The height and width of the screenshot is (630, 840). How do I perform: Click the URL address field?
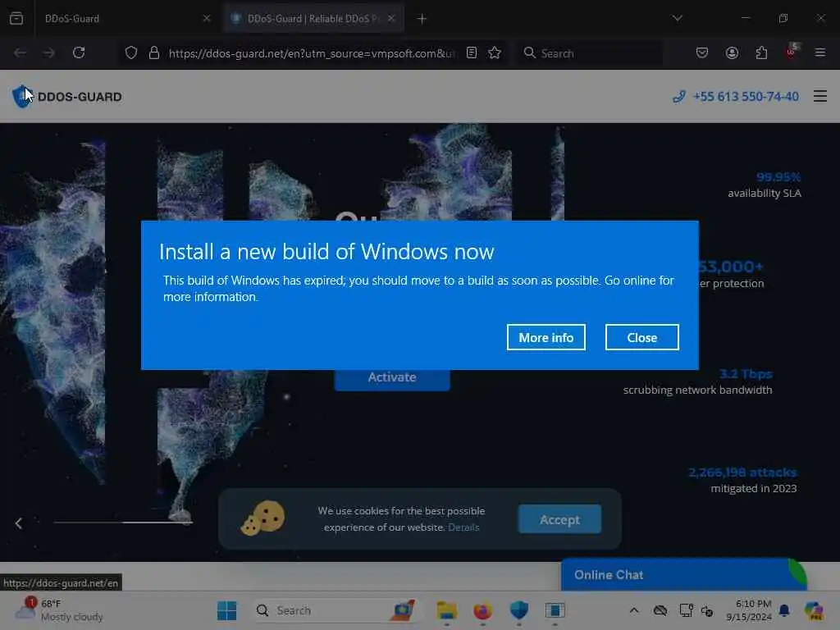point(312,53)
